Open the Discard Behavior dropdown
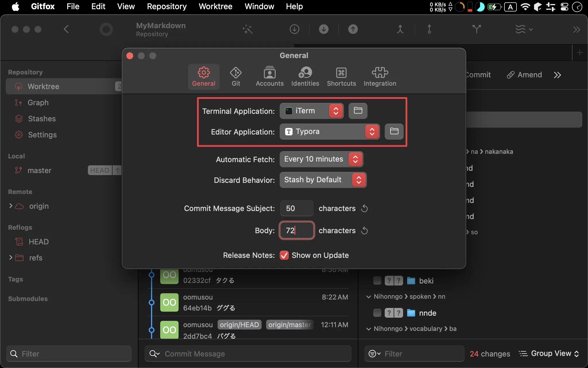The height and width of the screenshot is (368, 588). tap(323, 180)
